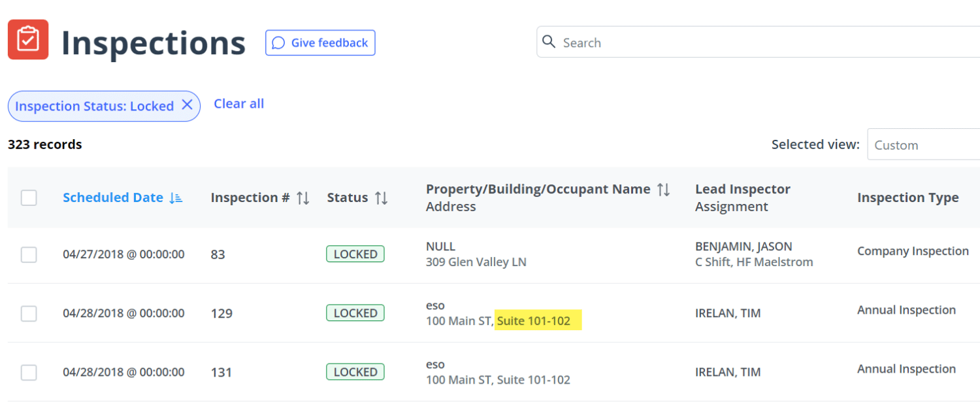
Task: Check the box for inspection 129
Action: click(x=29, y=313)
